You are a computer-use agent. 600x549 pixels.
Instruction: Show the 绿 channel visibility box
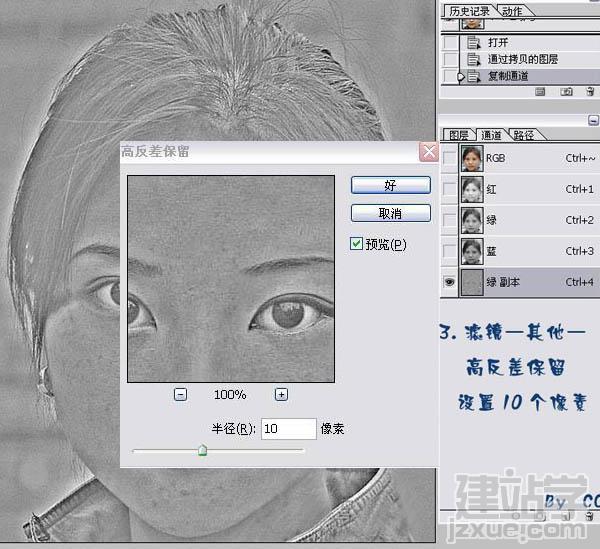(450, 220)
